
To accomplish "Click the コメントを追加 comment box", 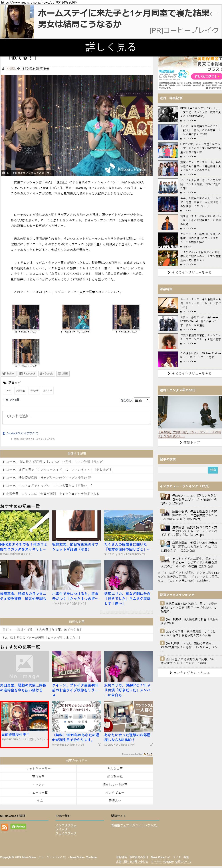I will (x=77, y=418).
